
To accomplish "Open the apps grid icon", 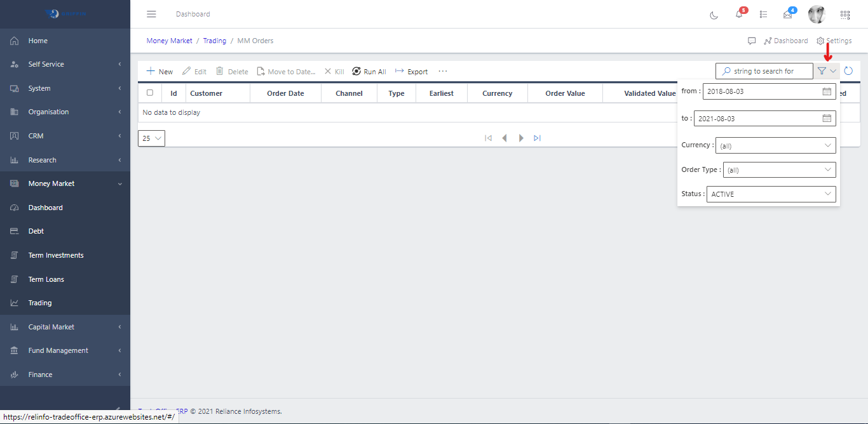I will (x=845, y=15).
